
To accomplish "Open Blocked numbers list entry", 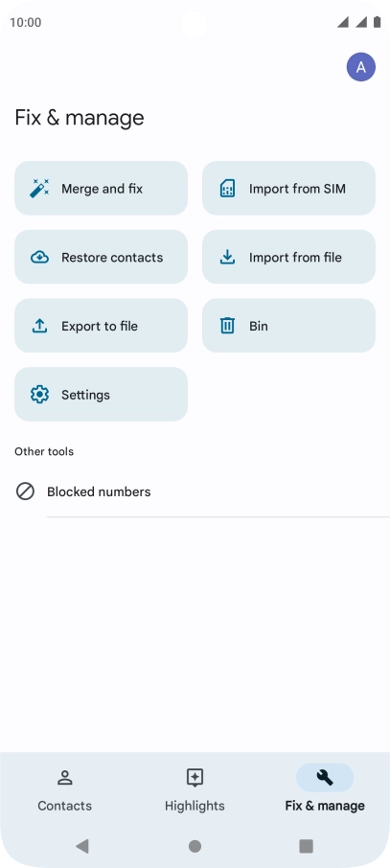I will tap(195, 491).
